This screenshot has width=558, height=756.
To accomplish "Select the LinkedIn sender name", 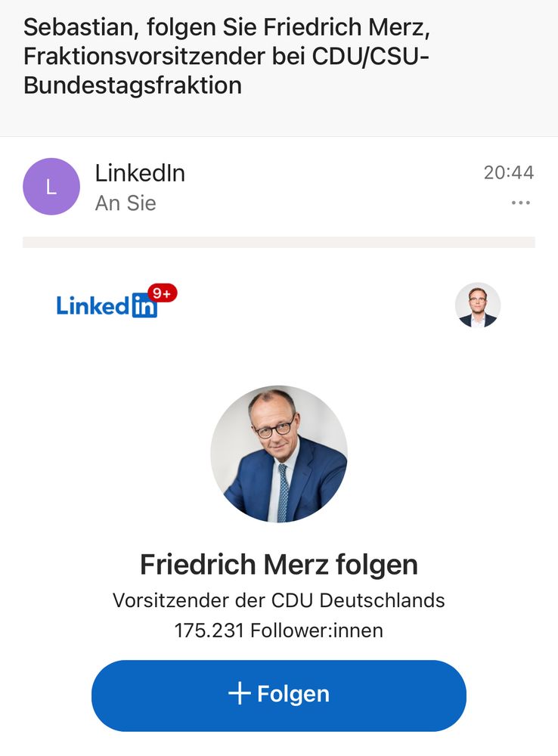I will pos(140,173).
